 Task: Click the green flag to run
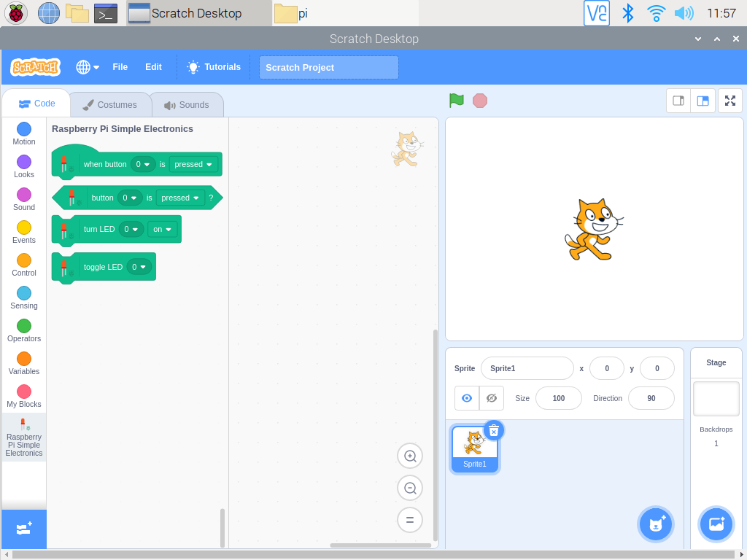457,101
